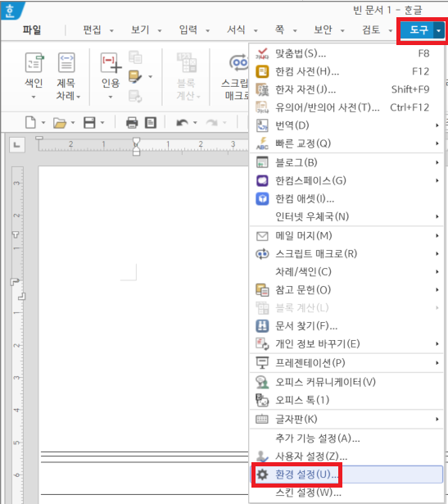
Task: Click the first-line indent marker on ruler
Action: coord(136,141)
